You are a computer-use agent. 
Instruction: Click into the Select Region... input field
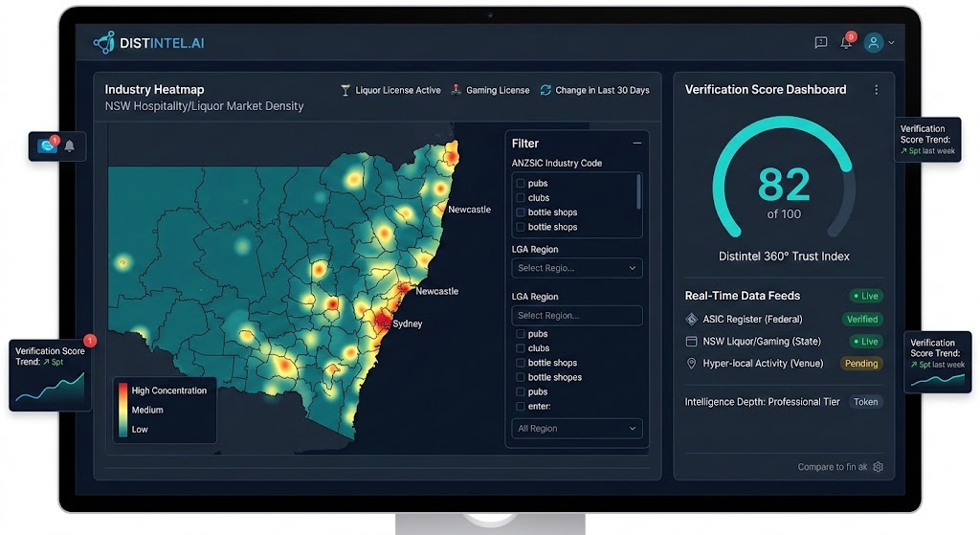(x=577, y=316)
